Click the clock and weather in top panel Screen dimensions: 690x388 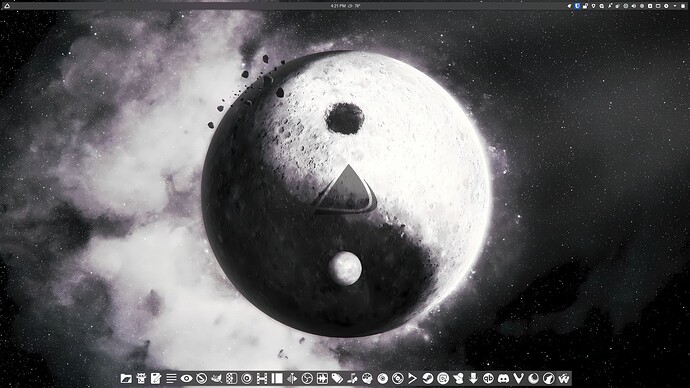tap(345, 6)
